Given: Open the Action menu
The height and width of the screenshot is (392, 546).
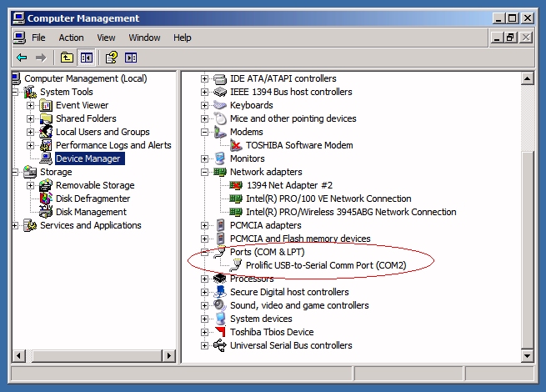Looking at the screenshot, I should (x=71, y=38).
